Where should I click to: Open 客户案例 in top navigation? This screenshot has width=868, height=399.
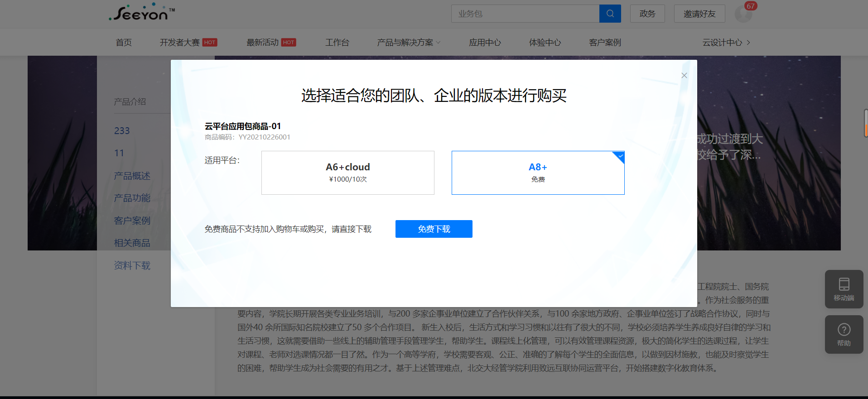click(605, 42)
